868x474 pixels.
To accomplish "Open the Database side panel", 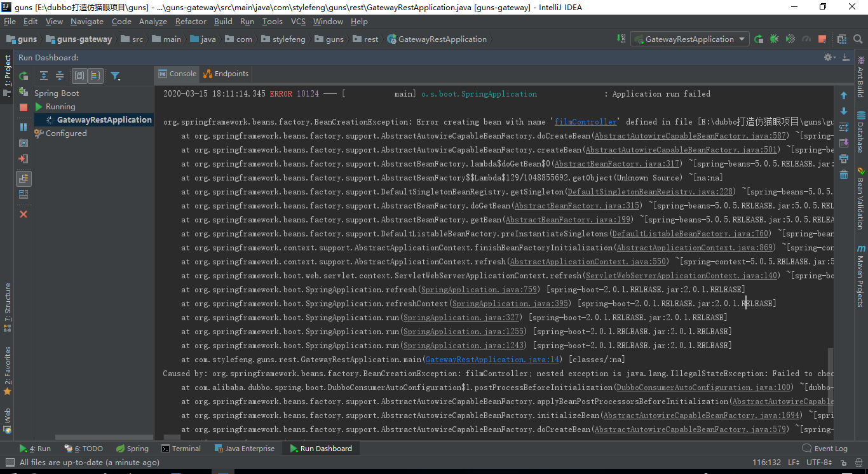I will (x=861, y=132).
